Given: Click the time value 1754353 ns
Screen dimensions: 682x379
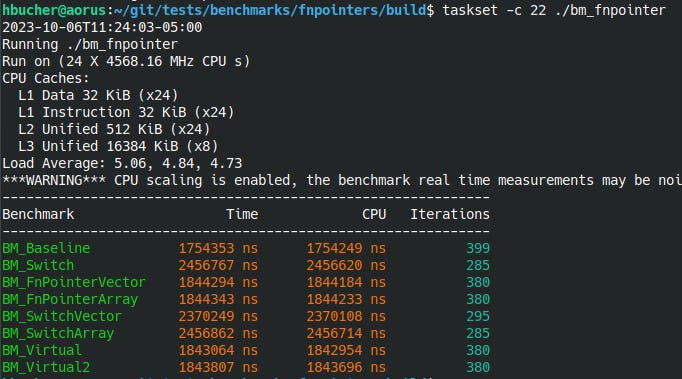Looking at the screenshot, I should tap(218, 248).
